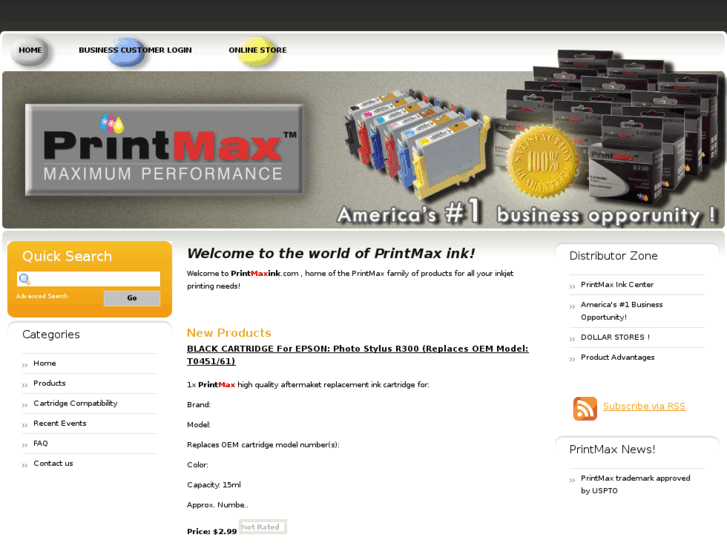
Task: Open America's #1 Business Opportunity link
Action: [x=621, y=311]
